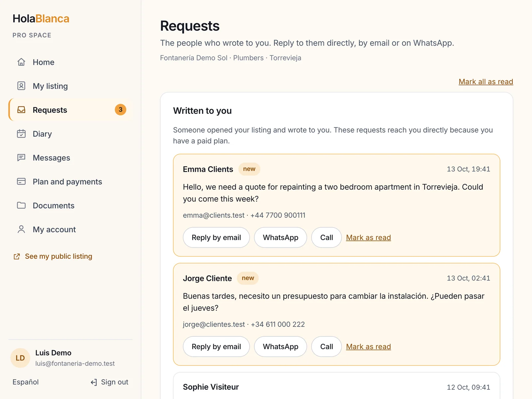Select the Requests sidebar item
Viewport: 532px width, 399px height.
pos(70,110)
